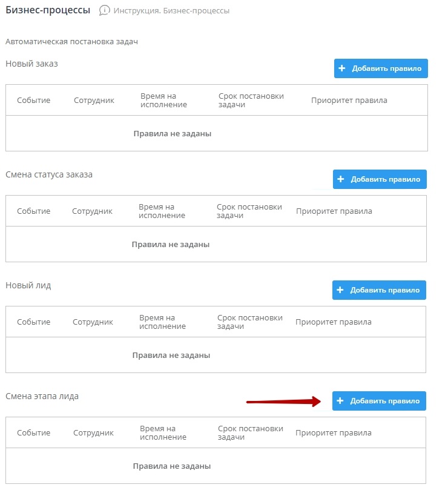Select Срок постановки задачи in Смена статуса заказа
Viewport: 448px width, 493px height.
click(249, 211)
